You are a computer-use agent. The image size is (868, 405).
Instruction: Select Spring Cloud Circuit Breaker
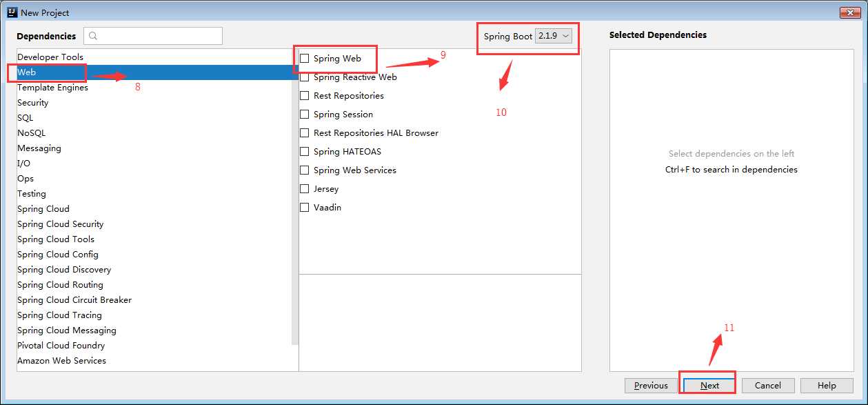click(x=154, y=300)
